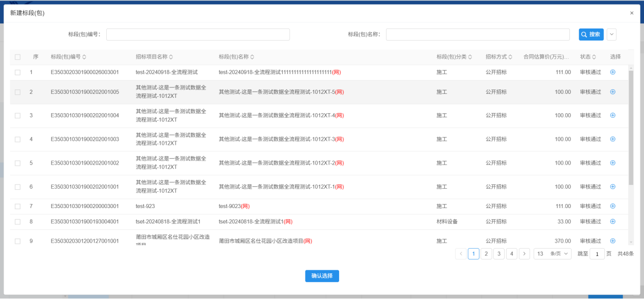Click the plus icon for test-923 row
This screenshot has height=299, width=644.
613,206
